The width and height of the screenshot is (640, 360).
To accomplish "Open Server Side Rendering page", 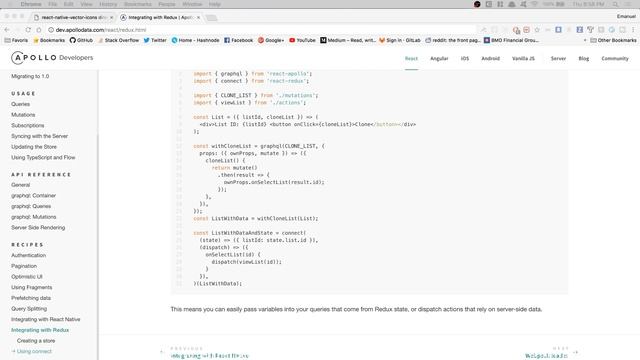I will pos(38,227).
